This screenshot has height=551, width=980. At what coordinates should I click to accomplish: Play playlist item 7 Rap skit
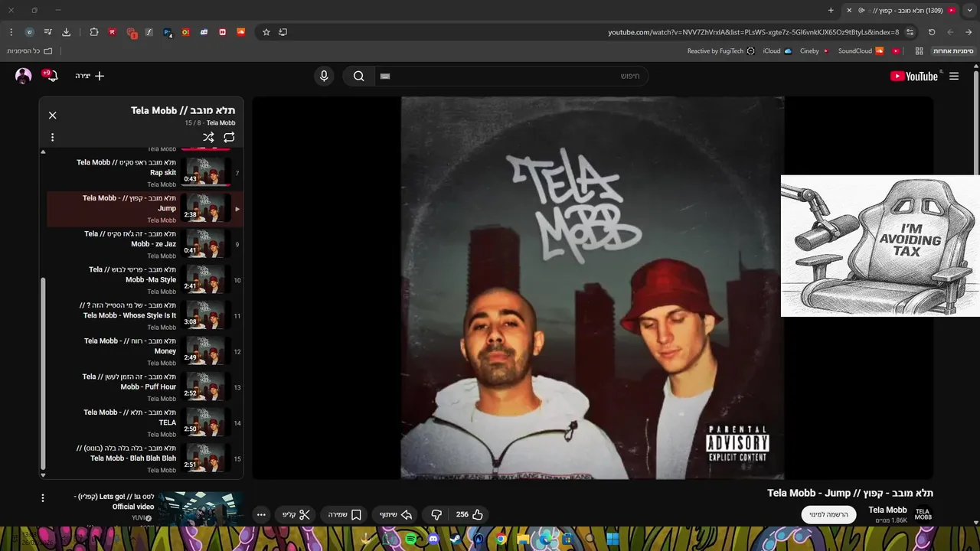[145, 173]
